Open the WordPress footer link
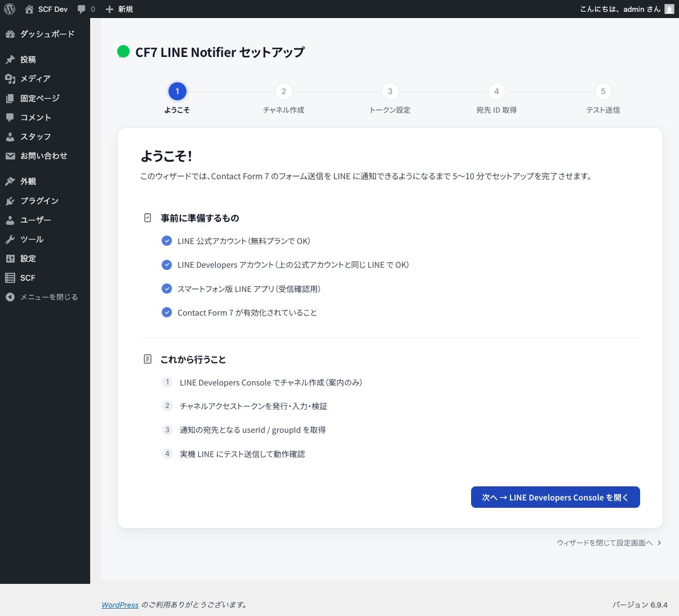Screen dimensions: 679x616 (x=120, y=605)
